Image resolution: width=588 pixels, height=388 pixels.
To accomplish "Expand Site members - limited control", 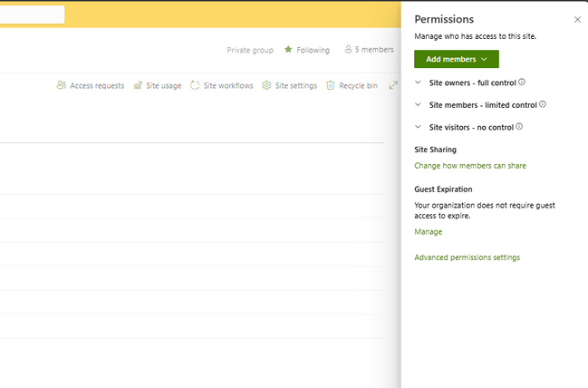I will click(x=418, y=104).
